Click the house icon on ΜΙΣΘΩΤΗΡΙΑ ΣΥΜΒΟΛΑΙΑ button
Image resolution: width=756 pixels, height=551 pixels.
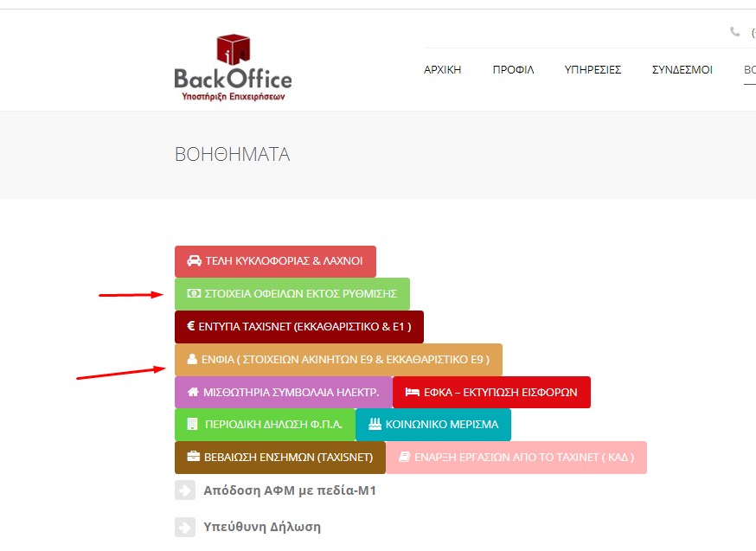click(193, 393)
